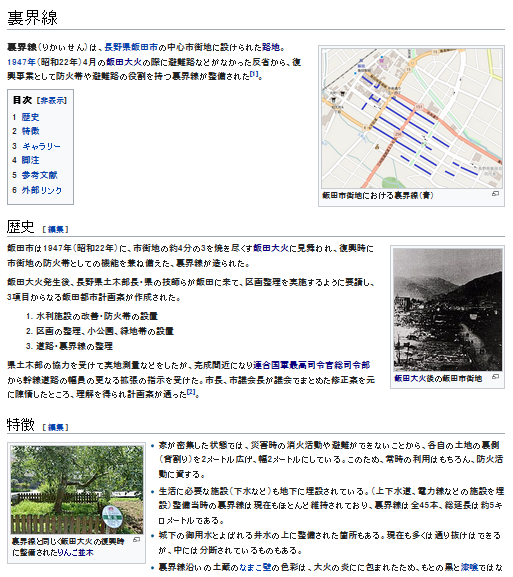This screenshot has width=513, height=577.
Task: Go to section 3 ギャラリー in contents
Action: (x=41, y=146)
